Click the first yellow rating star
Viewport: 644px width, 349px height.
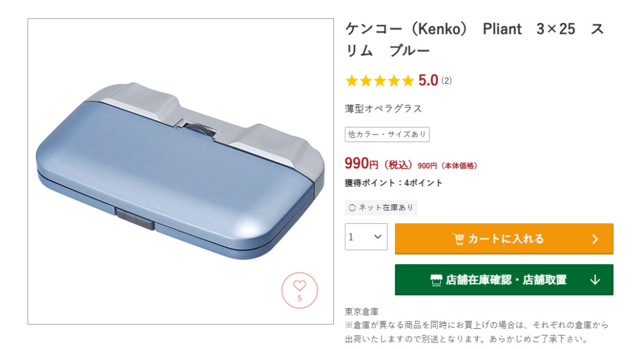pyautogui.click(x=352, y=80)
